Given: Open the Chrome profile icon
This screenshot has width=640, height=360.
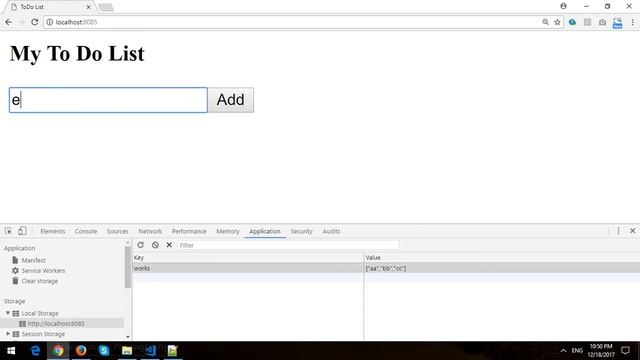Looking at the screenshot, I should click(x=563, y=6).
